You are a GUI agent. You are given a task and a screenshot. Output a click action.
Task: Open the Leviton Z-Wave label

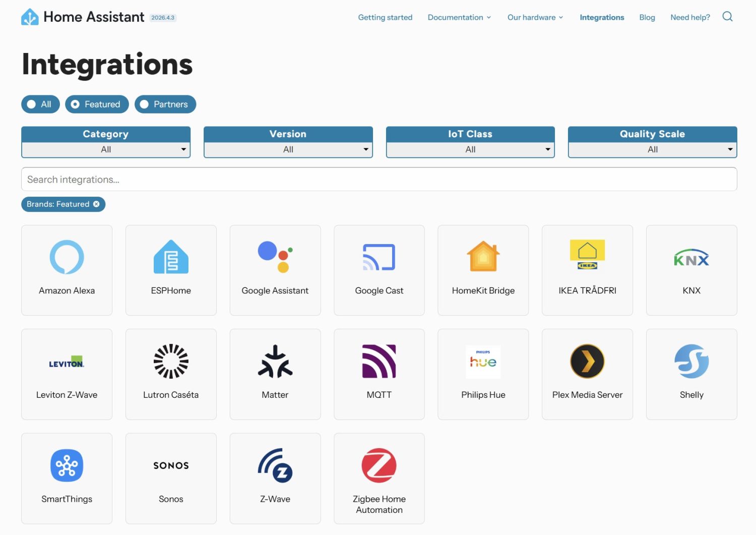click(x=67, y=395)
